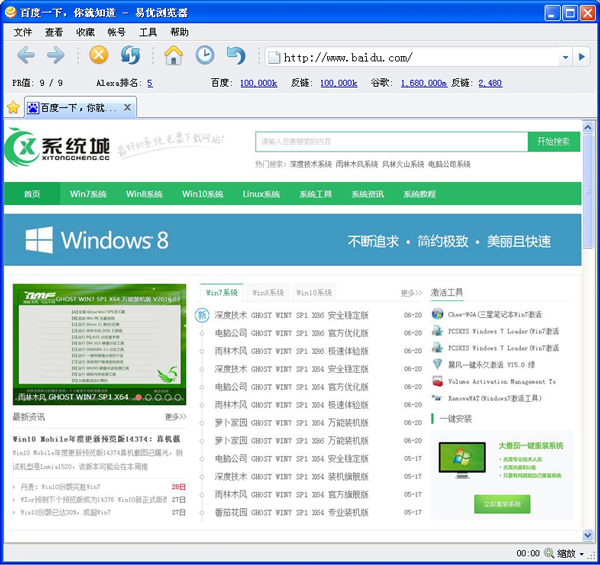Open the 收藏 menu
The image size is (600, 565).
click(x=85, y=32)
